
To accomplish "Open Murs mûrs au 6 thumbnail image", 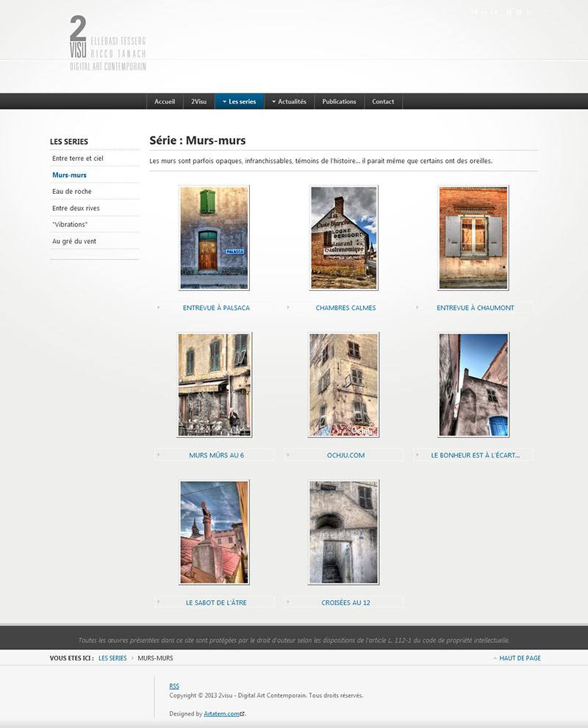I will (x=214, y=385).
